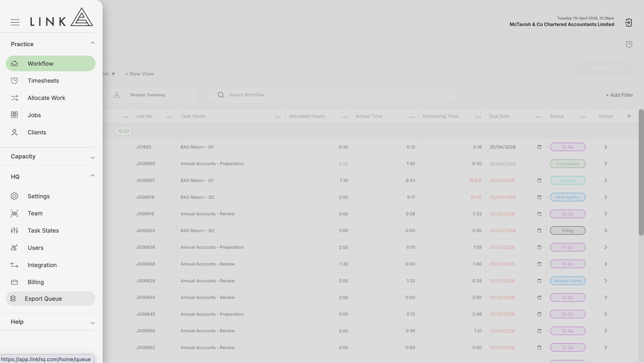This screenshot has width=644, height=363.
Task: Click + Add Filter
Action: point(619,95)
